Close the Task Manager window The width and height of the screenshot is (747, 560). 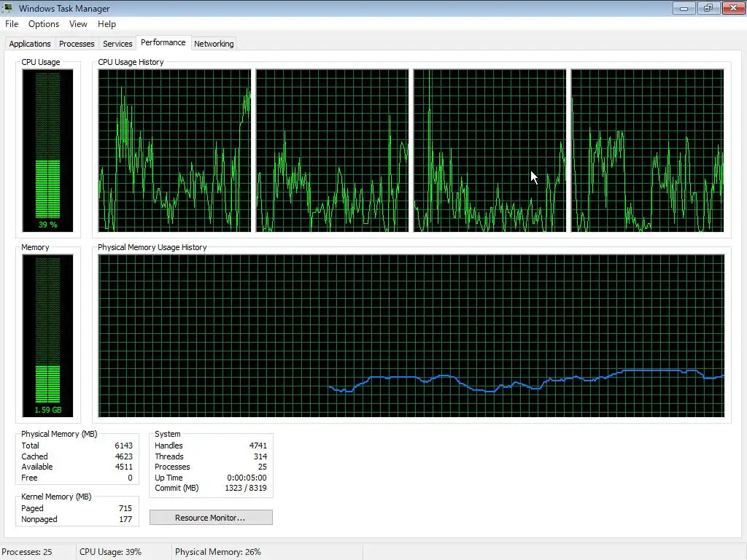733,8
